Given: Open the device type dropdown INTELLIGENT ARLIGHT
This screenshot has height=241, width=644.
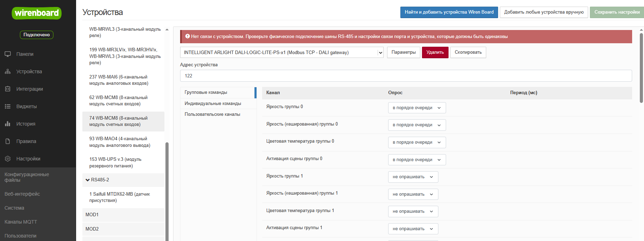Looking at the screenshot, I should click(282, 53).
